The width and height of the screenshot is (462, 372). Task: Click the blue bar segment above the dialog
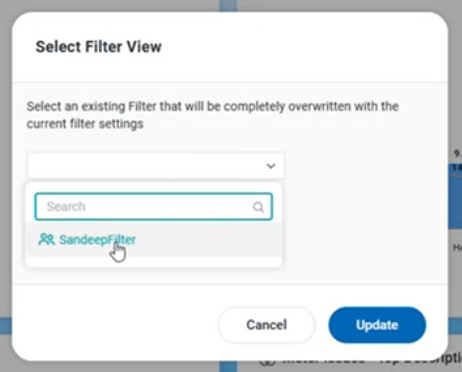pyautogui.click(x=228, y=6)
